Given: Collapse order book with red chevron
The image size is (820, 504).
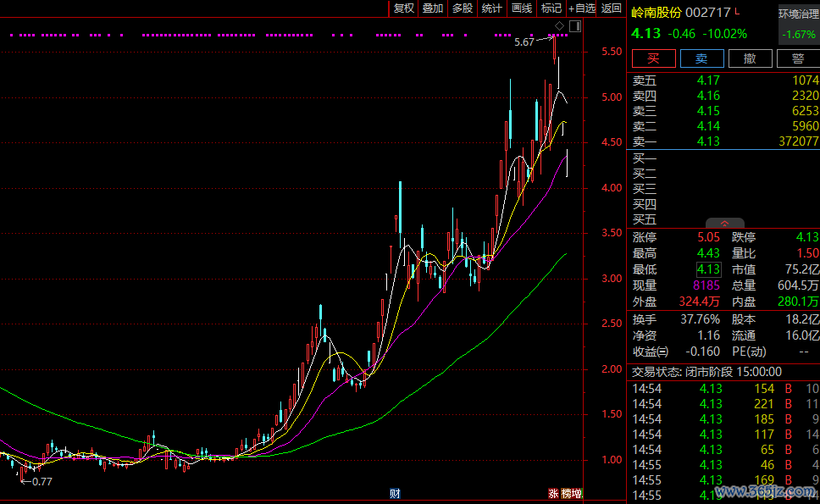Looking at the screenshot, I should (x=724, y=224).
